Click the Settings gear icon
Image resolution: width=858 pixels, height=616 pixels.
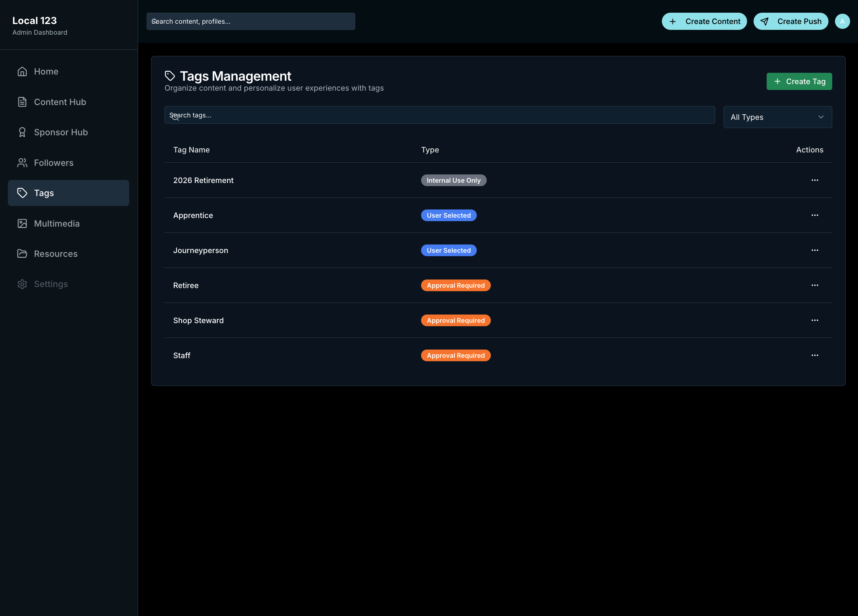click(22, 284)
